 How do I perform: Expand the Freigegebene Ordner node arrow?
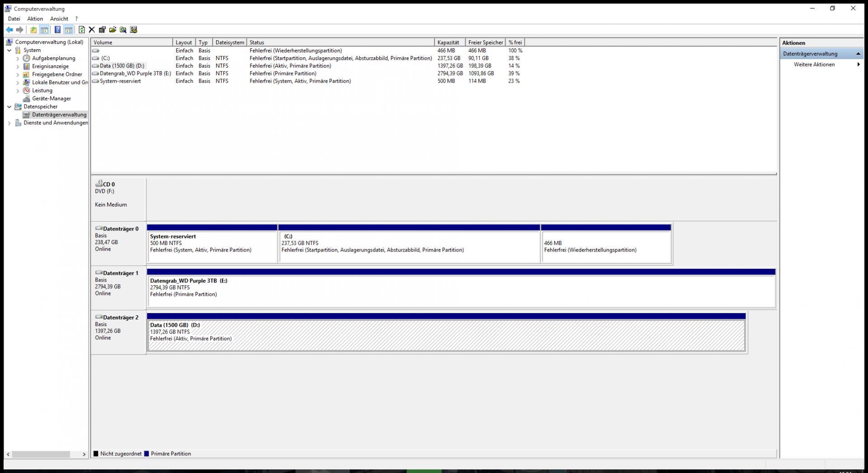(18, 75)
